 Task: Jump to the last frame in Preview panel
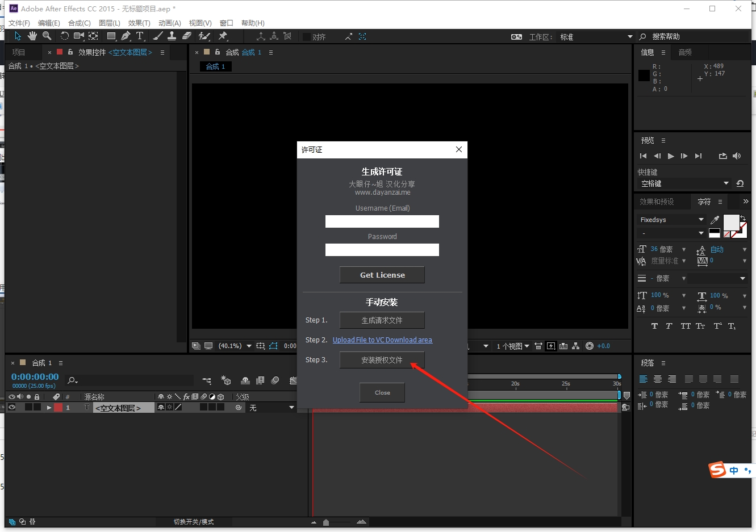(699, 156)
